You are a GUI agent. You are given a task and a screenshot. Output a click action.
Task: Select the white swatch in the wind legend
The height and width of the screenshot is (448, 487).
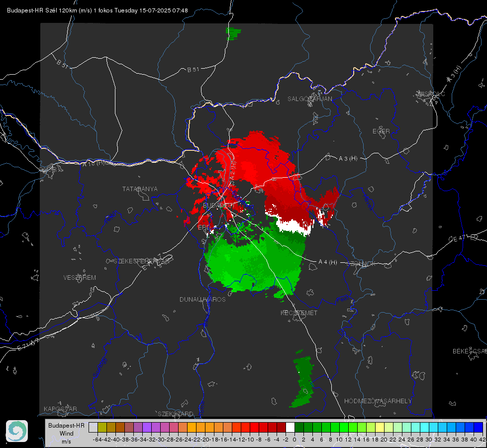click(x=290, y=427)
